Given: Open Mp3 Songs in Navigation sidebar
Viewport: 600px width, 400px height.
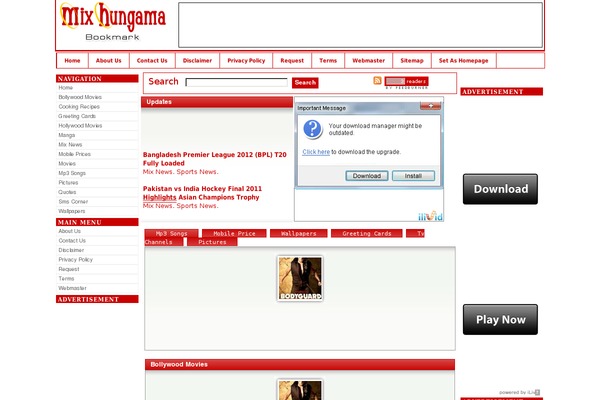Looking at the screenshot, I should pos(72,173).
